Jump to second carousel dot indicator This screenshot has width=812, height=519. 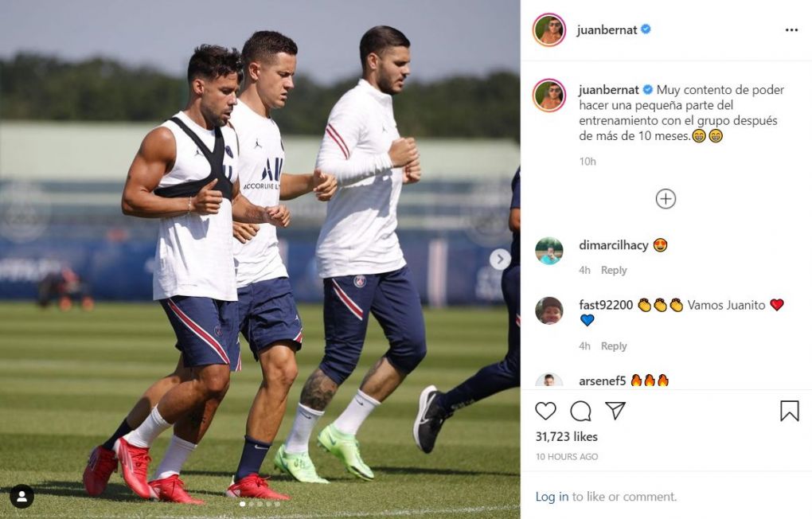pos(252,503)
